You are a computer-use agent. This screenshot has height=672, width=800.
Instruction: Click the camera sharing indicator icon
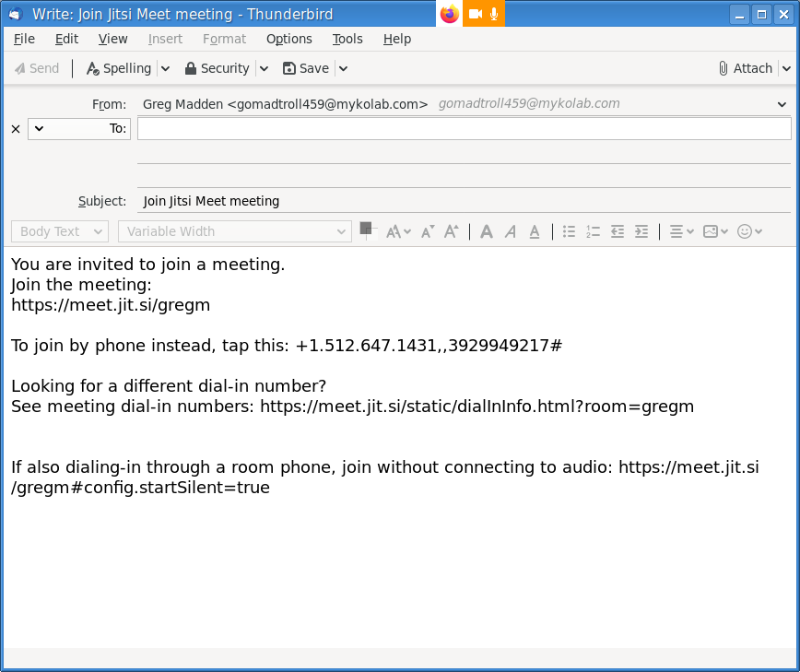[x=476, y=14]
